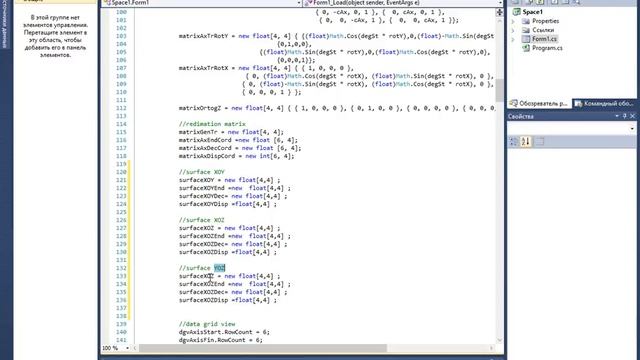Pin the Свойства panel
This screenshot has width=640, height=360.
coord(624,116)
